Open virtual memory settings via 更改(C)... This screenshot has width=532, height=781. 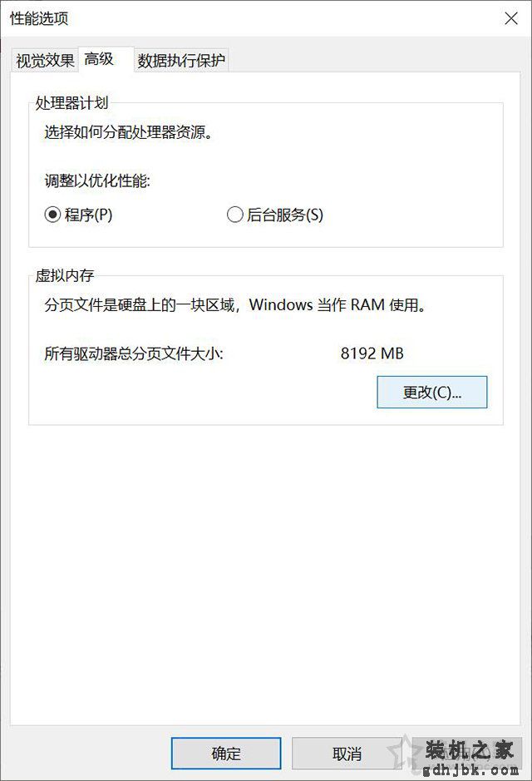tap(432, 393)
